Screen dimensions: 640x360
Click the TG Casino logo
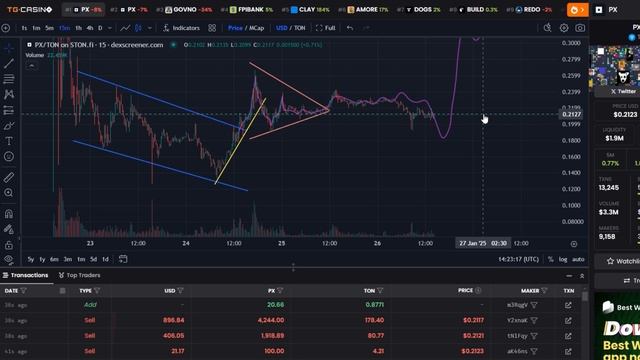pyautogui.click(x=29, y=9)
